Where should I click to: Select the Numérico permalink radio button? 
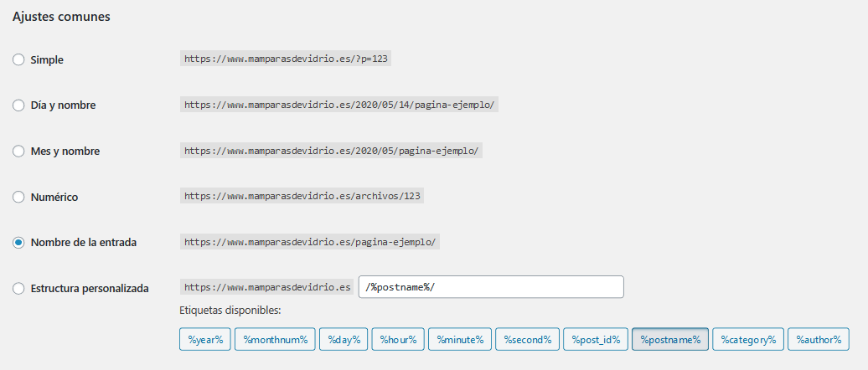click(x=18, y=197)
